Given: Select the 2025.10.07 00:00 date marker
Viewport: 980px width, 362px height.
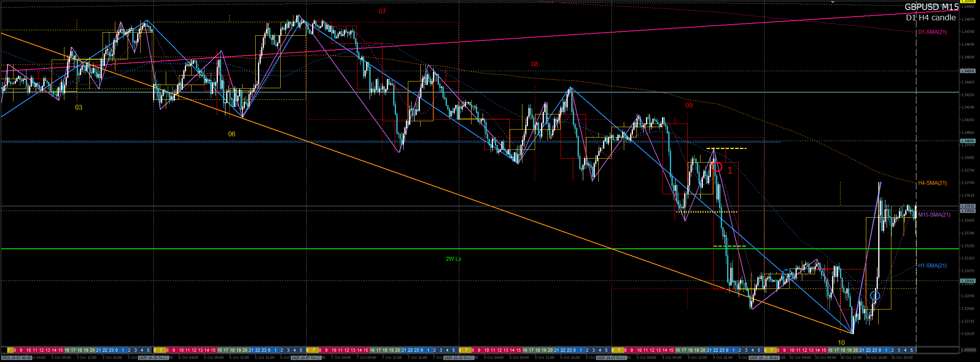Looking at the screenshot, I should [x=306, y=358].
